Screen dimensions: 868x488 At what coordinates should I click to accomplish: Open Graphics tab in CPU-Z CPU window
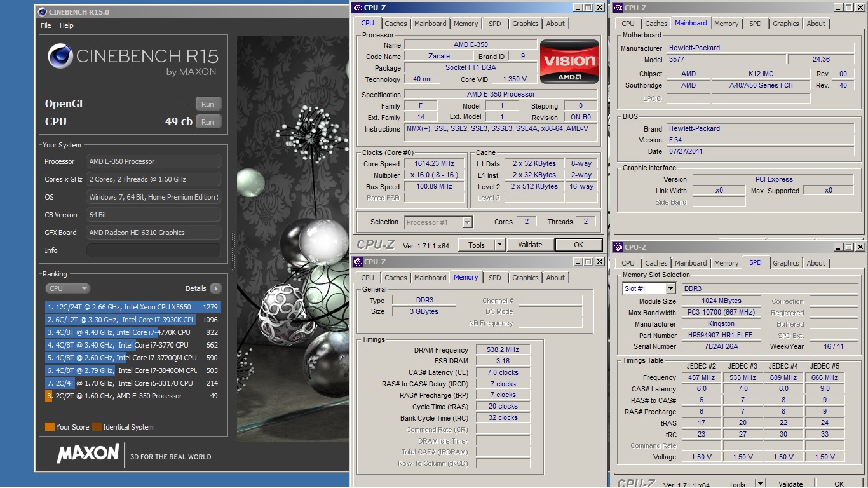point(526,24)
